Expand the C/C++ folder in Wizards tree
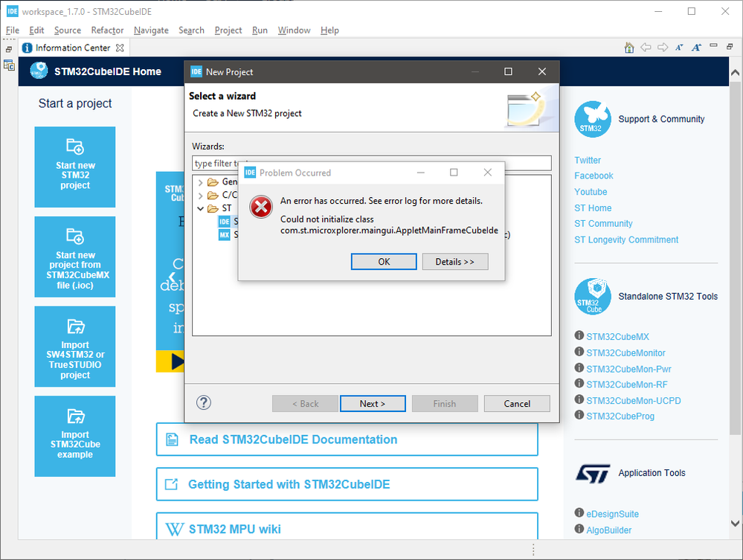 coord(201,195)
